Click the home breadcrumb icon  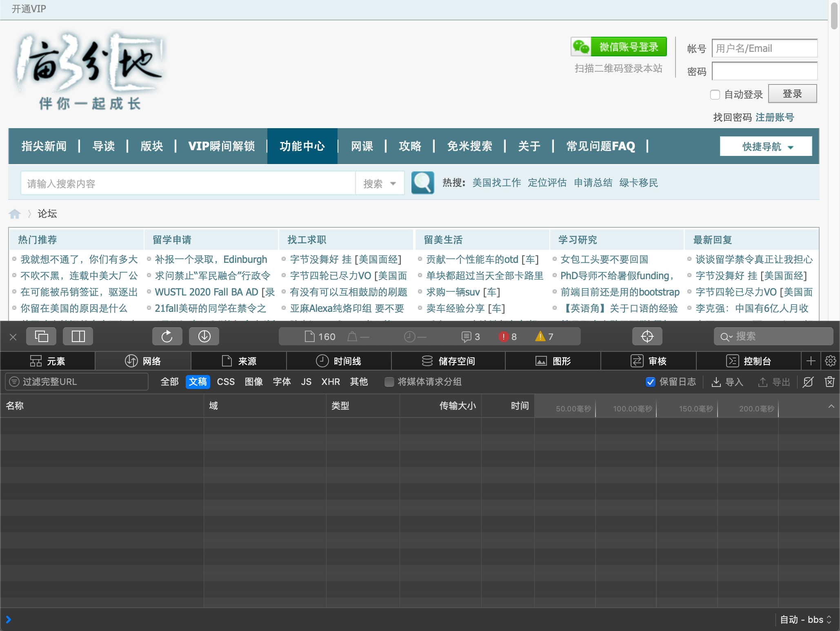pos(15,213)
